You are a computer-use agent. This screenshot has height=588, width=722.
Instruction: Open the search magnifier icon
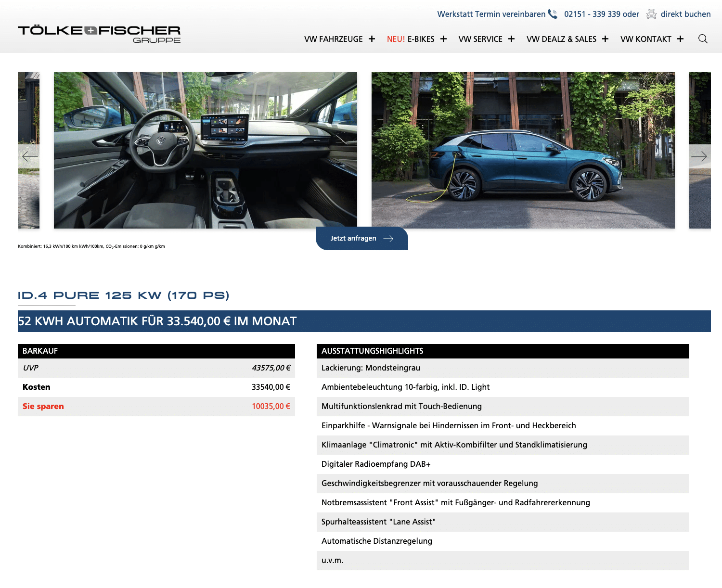(703, 39)
